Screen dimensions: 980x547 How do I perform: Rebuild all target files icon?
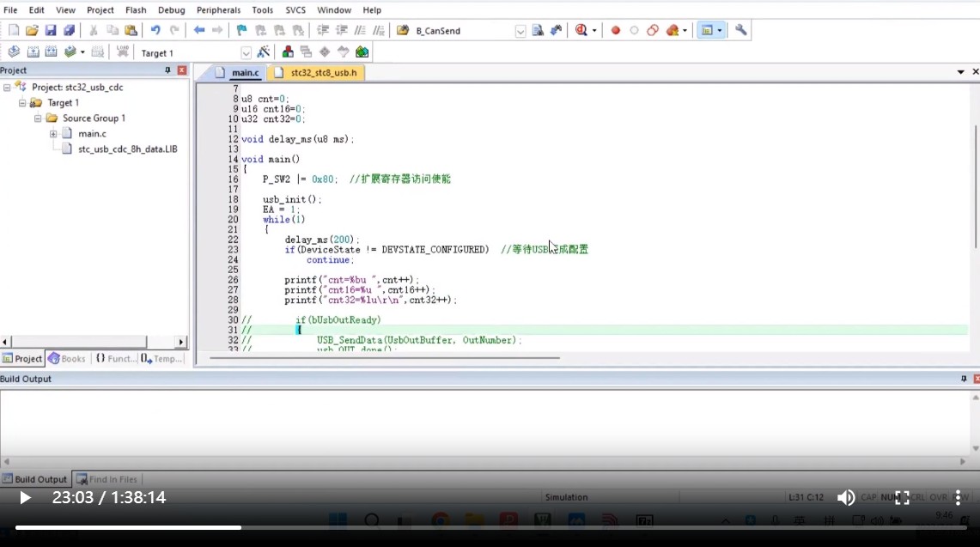click(52, 52)
